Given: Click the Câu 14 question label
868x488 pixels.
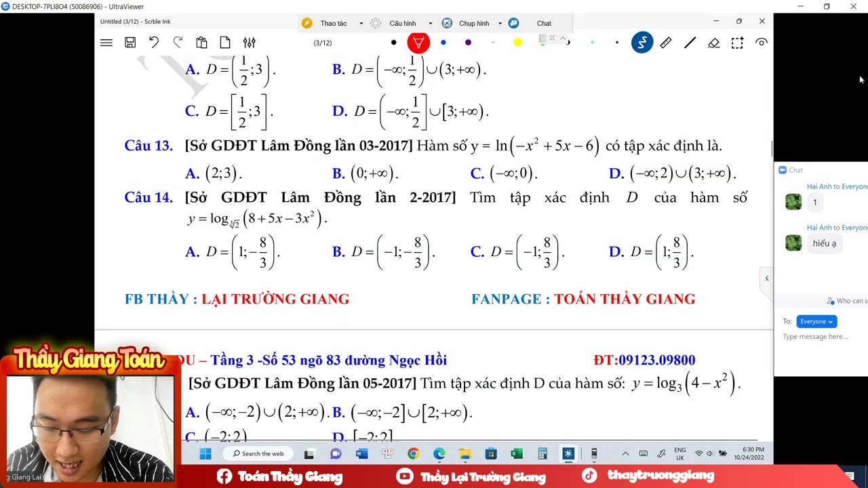Looking at the screenshot, I should [x=149, y=197].
